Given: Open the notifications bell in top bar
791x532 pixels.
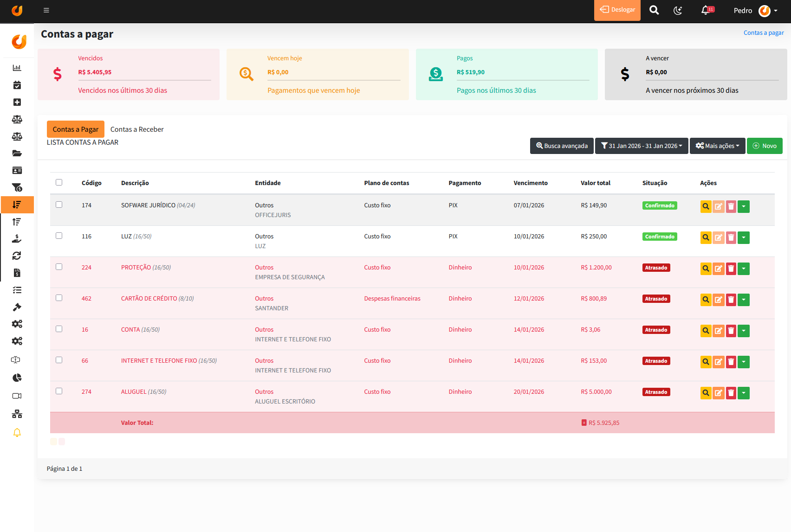Looking at the screenshot, I should coord(706,10).
